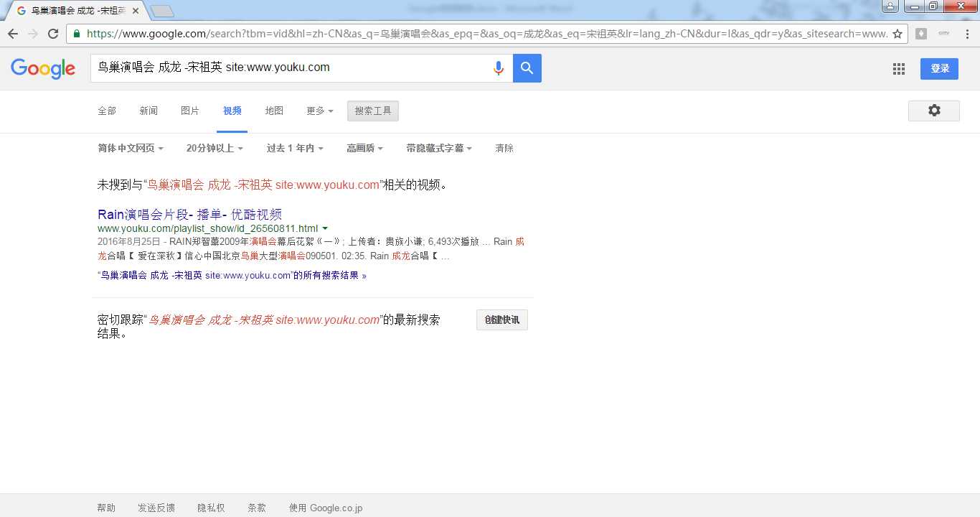The height and width of the screenshot is (517, 980).
Task: Reload the page
Action: (x=53, y=34)
